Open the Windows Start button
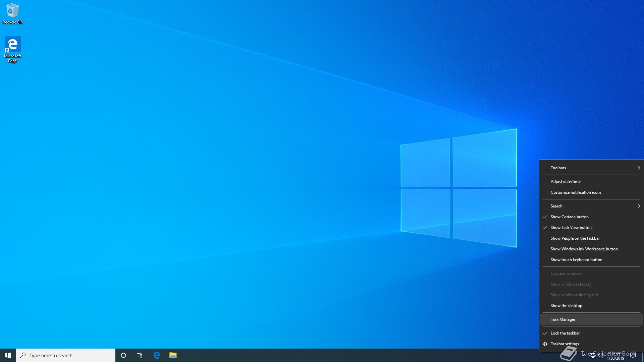Screen dimensions: 644x362 [8, 355]
